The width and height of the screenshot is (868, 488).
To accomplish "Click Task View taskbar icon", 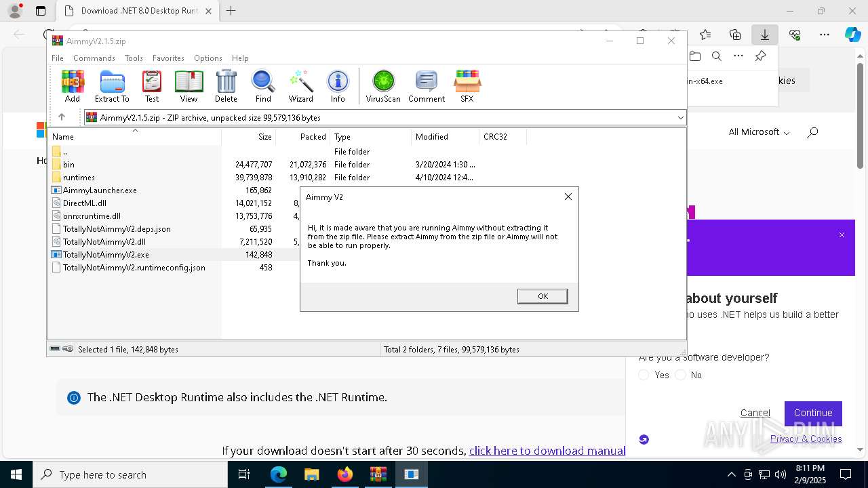I will coord(245,474).
